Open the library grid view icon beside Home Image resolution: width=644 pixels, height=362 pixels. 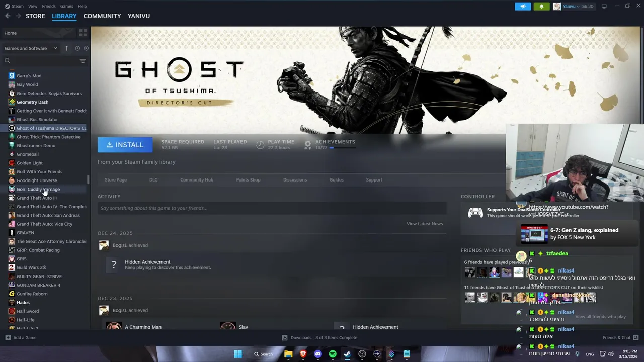(83, 33)
